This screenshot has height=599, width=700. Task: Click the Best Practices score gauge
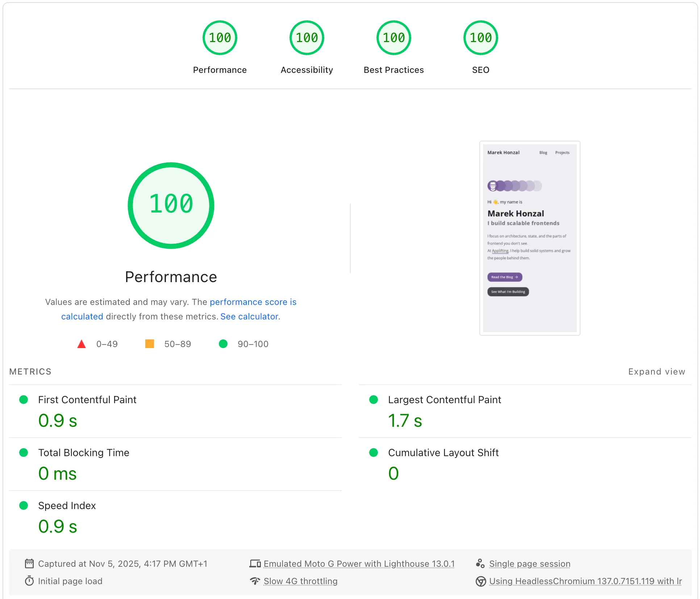(x=393, y=37)
